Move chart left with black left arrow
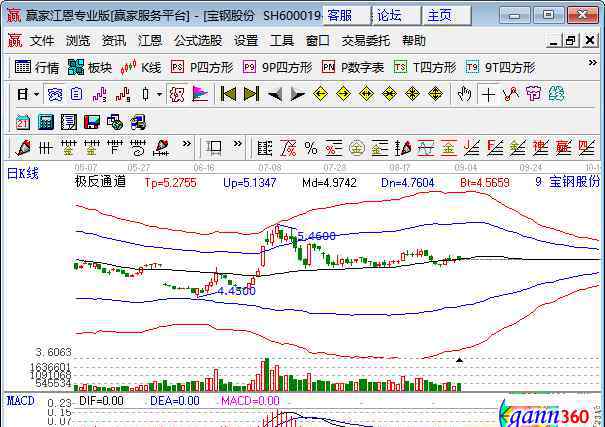 (x=275, y=94)
